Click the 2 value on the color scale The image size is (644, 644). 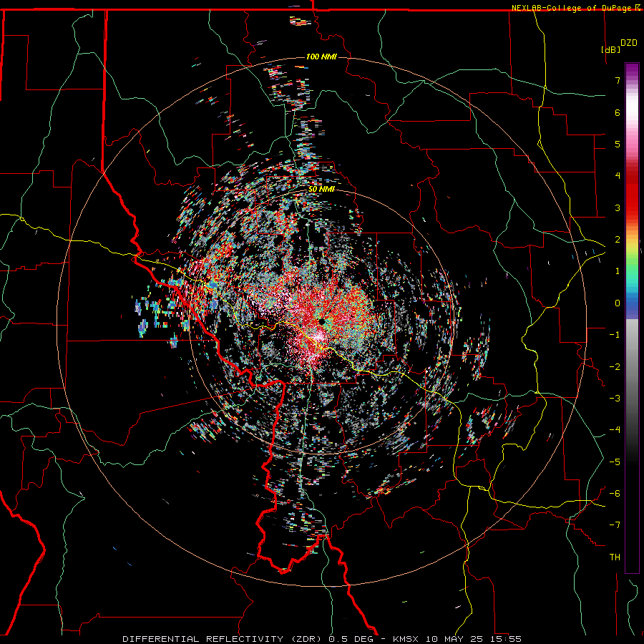618,240
